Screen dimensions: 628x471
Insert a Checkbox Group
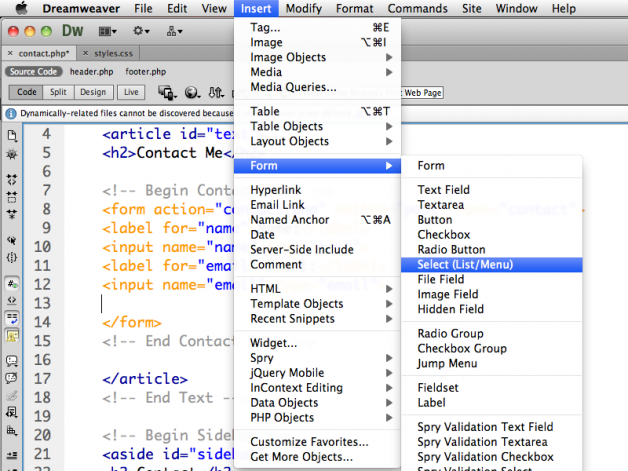click(492, 348)
